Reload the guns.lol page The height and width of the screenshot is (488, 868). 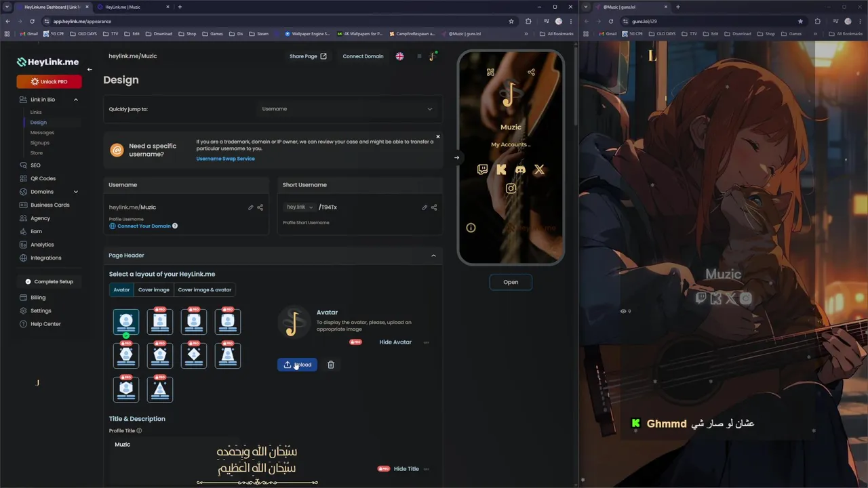(x=610, y=21)
